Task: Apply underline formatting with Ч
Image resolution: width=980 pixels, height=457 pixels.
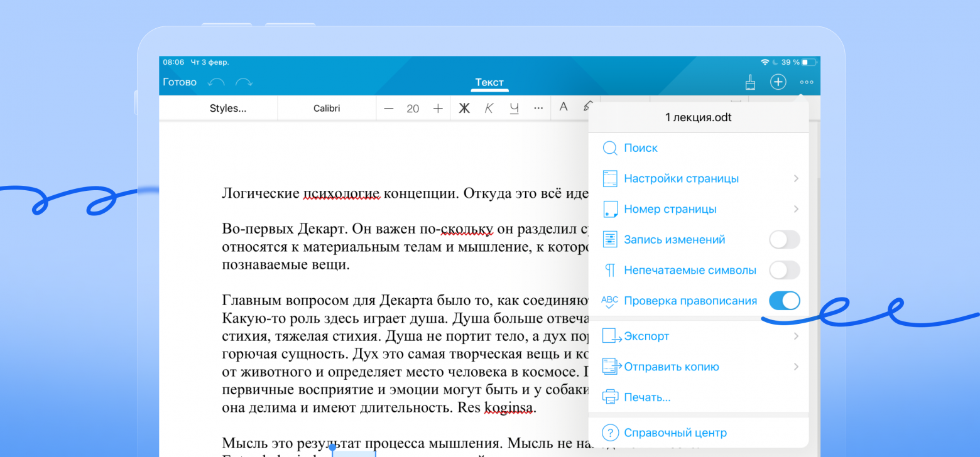Action: pos(514,108)
